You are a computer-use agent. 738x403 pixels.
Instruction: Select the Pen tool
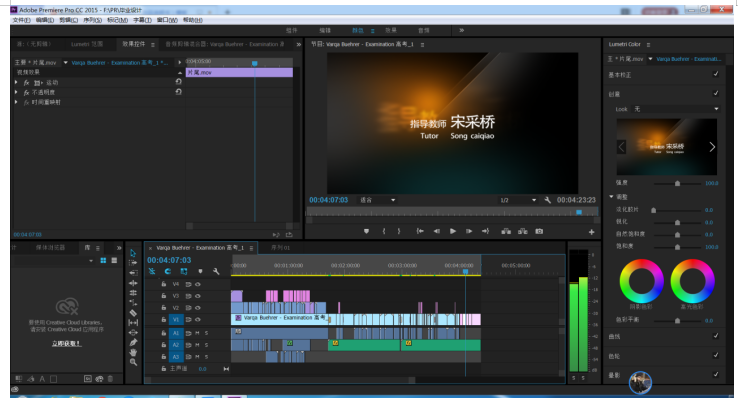click(x=133, y=342)
